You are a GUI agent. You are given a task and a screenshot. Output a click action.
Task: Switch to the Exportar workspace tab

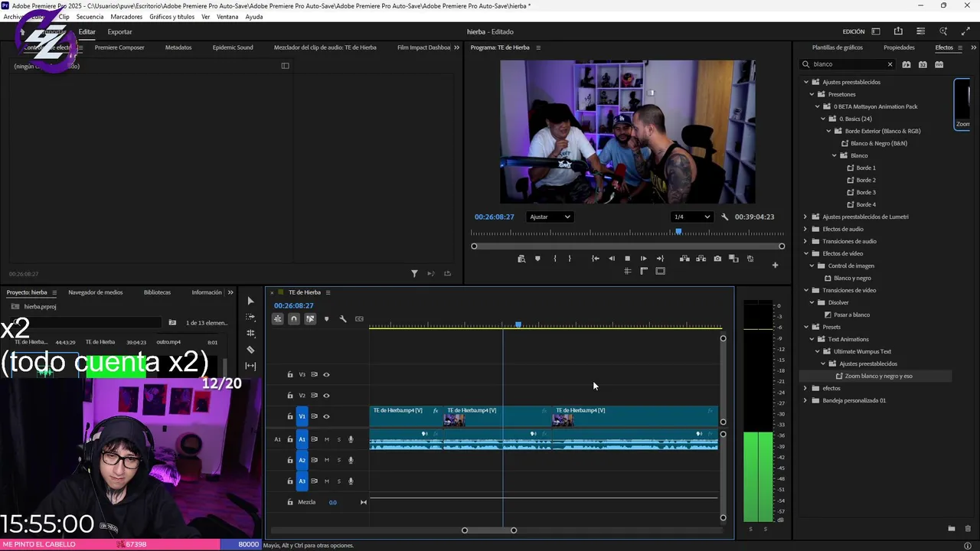tap(119, 31)
